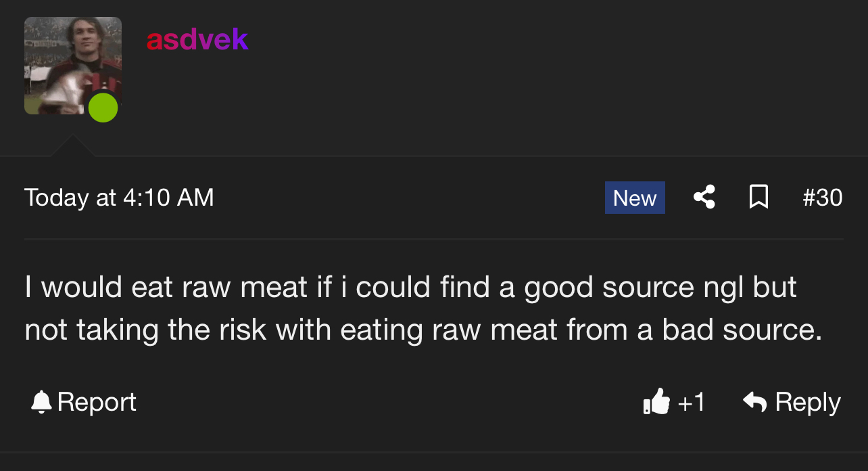The width and height of the screenshot is (868, 471).
Task: Click the 'Today at 4:10 AM' timestamp
Action: (119, 198)
